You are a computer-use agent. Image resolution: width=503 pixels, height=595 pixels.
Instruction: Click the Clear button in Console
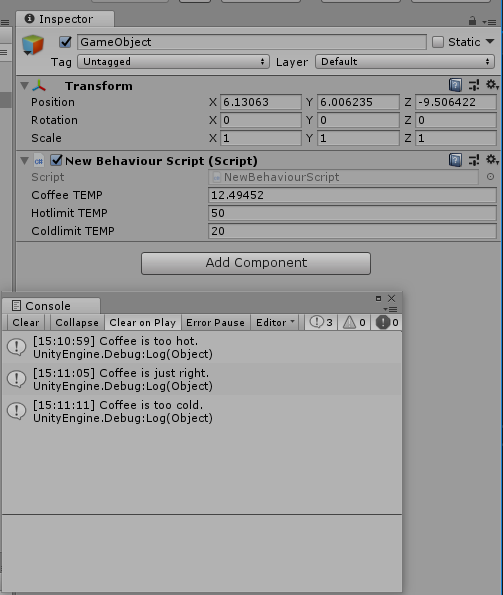25,323
